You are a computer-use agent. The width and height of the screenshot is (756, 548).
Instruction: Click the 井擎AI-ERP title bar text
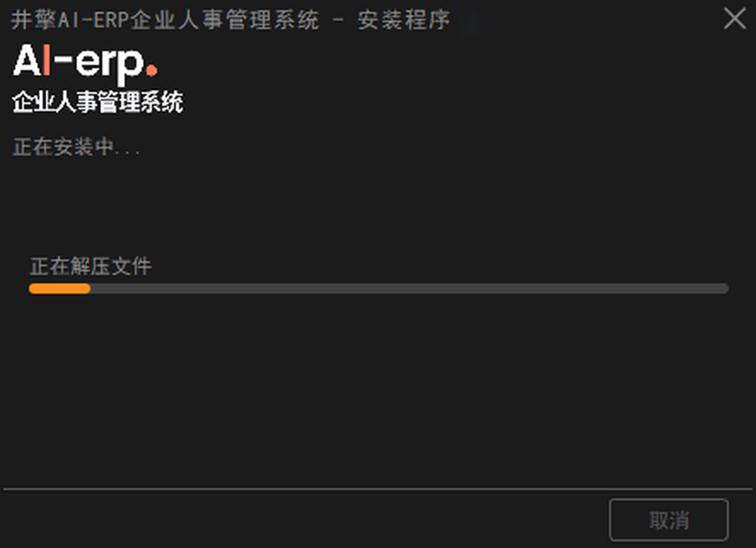166,20
